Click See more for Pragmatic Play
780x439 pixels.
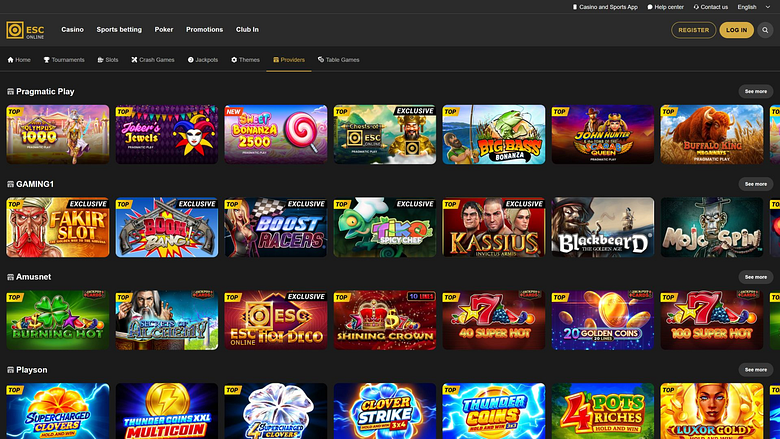click(x=756, y=91)
